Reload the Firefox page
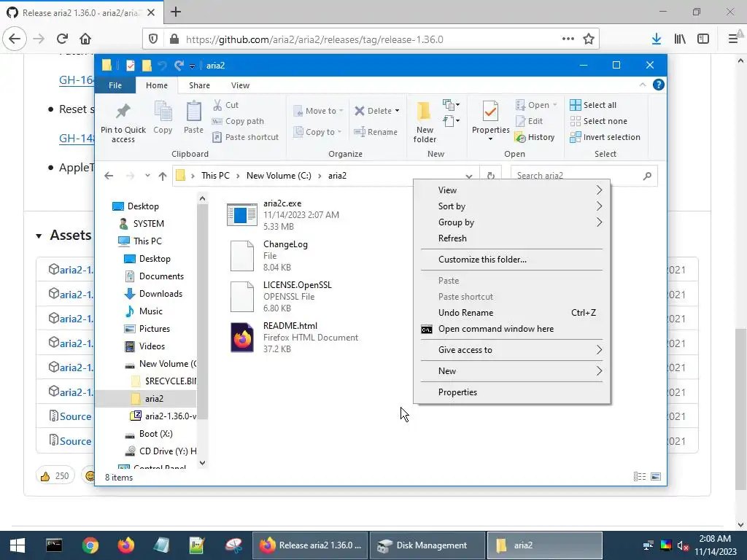This screenshot has height=560, width=747. click(62, 39)
